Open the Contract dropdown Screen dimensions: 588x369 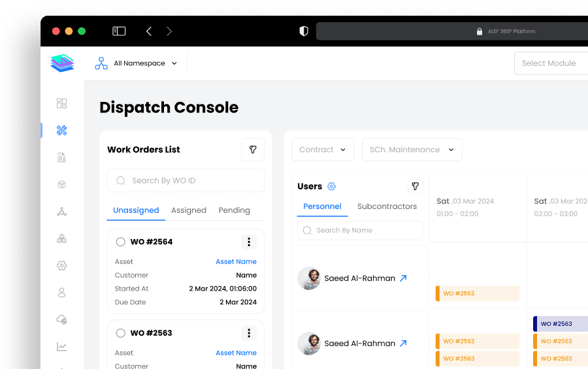(x=323, y=150)
